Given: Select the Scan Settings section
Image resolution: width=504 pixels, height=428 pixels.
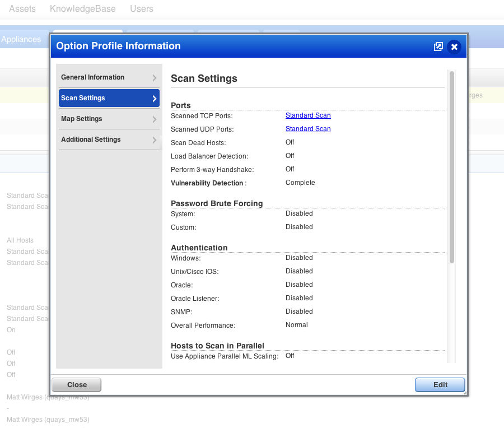Looking at the screenshot, I should [109, 98].
